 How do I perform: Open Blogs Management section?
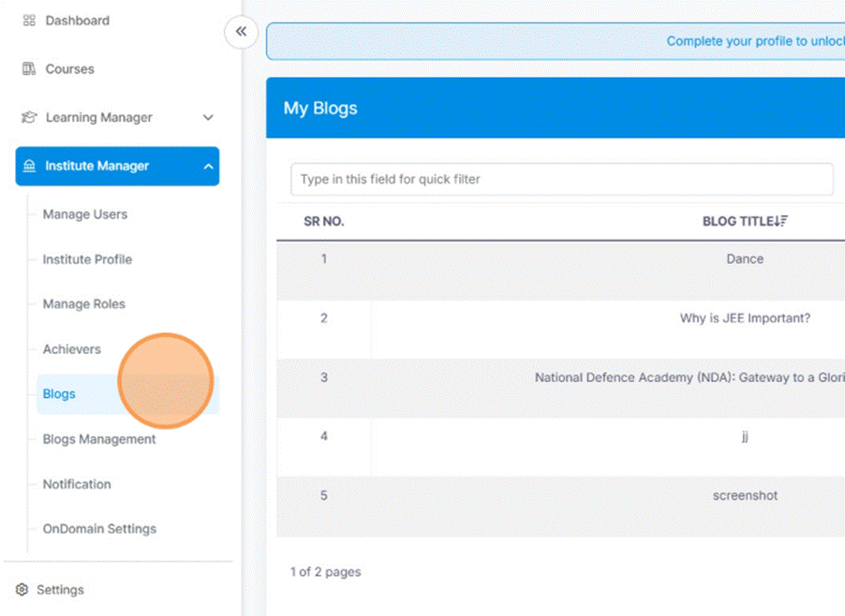99,439
